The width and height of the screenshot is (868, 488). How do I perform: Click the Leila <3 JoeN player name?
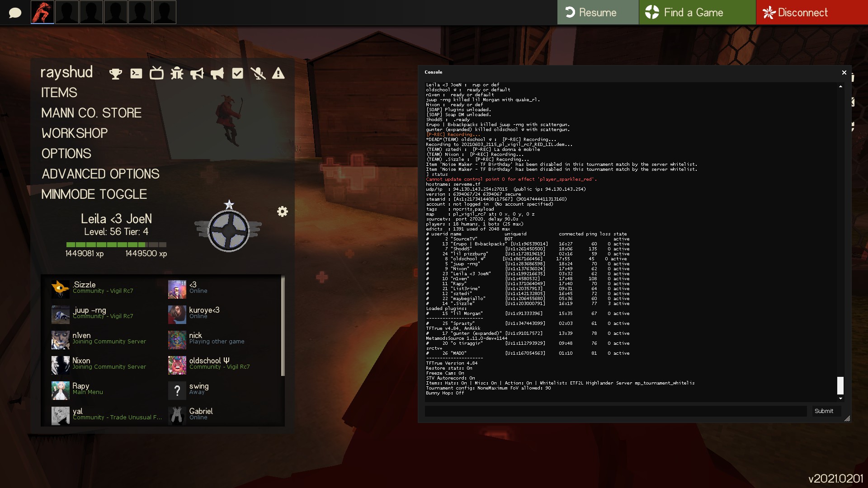[116, 219]
